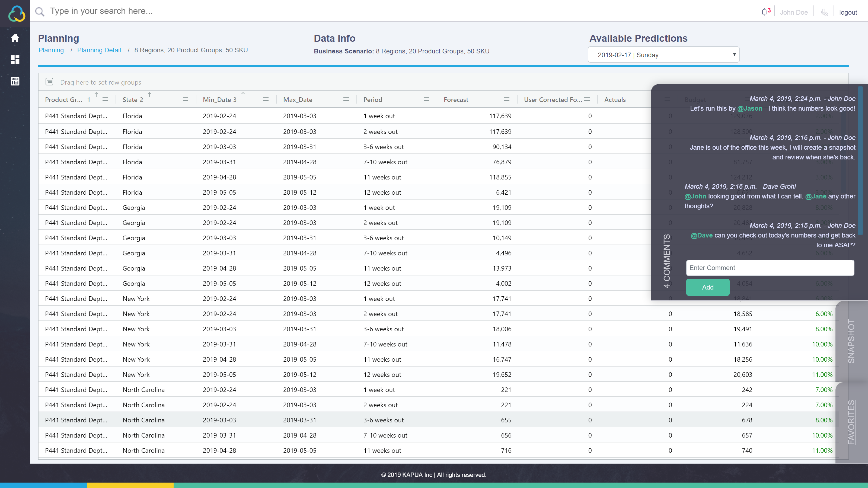Open the SNAPSHOT side tab
This screenshot has width=868, height=488.
coord(851,341)
